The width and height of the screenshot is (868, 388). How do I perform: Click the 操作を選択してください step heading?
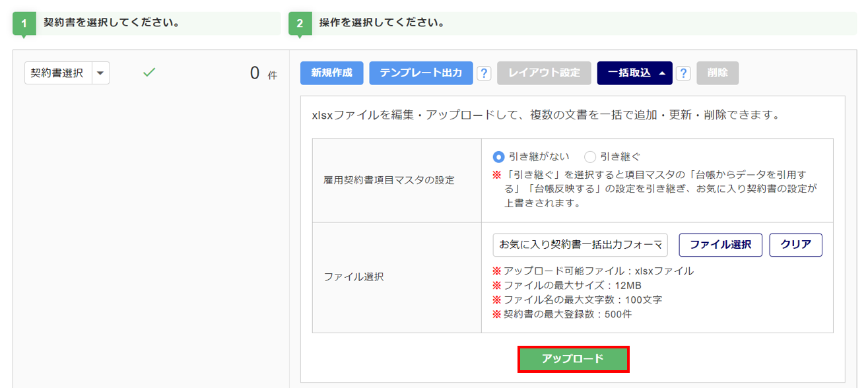pyautogui.click(x=382, y=22)
